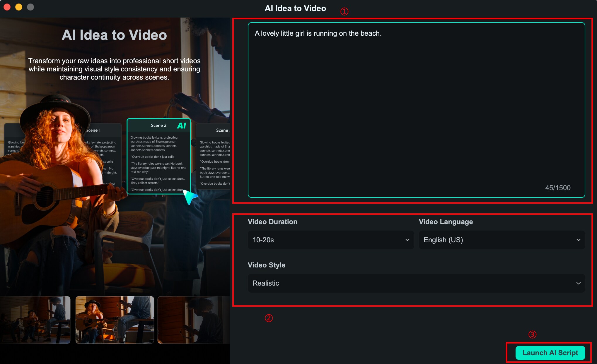Select the rightmost partially visible Scene card
Screen dimensions: 597x364
[x=213, y=157]
